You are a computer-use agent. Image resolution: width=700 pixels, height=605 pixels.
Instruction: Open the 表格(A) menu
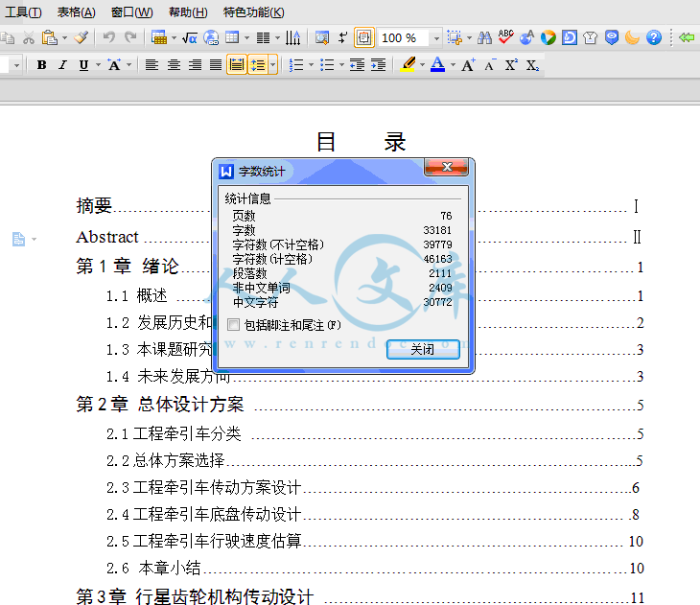click(x=76, y=12)
